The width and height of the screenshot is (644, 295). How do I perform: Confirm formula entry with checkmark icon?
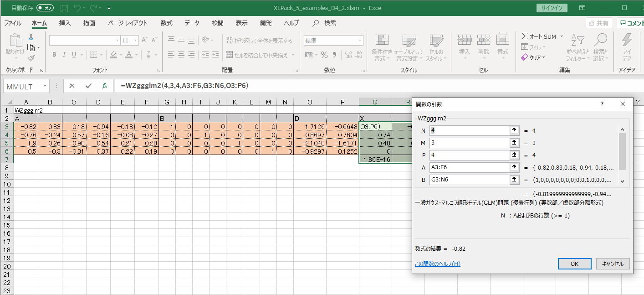pos(88,86)
